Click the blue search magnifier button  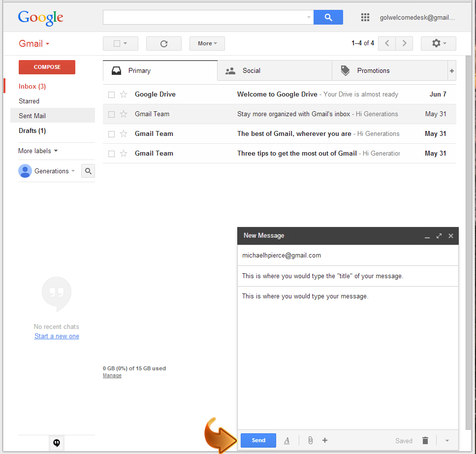pos(328,17)
